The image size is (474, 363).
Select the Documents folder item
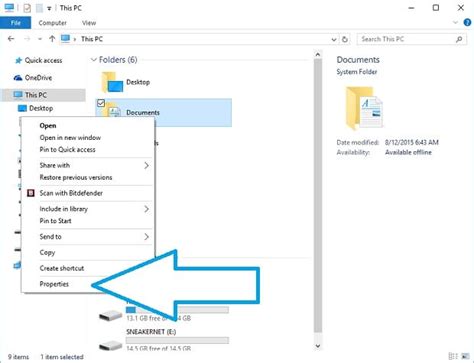tap(164, 113)
